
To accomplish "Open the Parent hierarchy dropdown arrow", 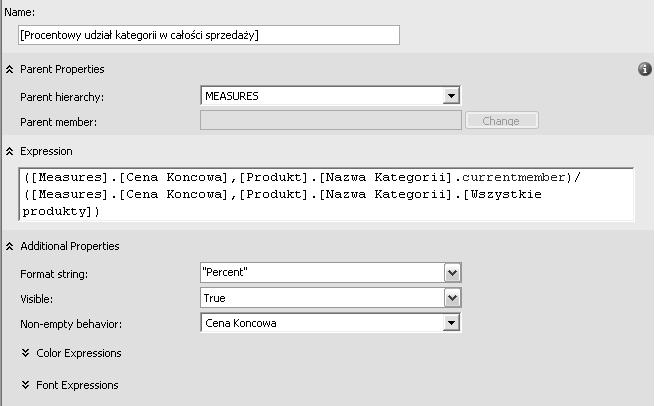I will (451, 96).
